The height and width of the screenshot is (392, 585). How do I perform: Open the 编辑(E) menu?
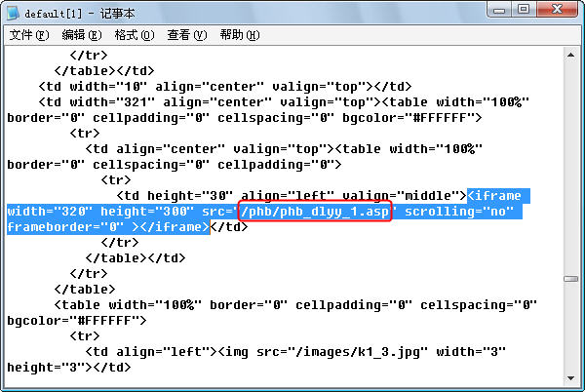coord(82,35)
